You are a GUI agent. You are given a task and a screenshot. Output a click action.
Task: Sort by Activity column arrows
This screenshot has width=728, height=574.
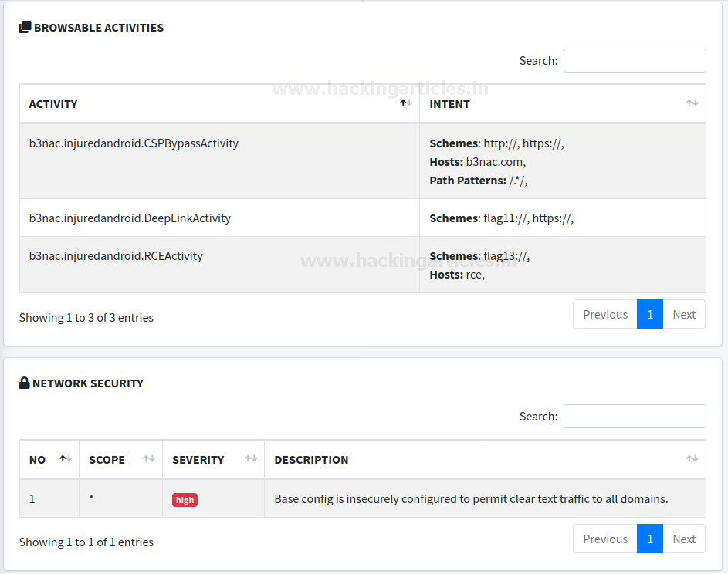pyautogui.click(x=406, y=103)
